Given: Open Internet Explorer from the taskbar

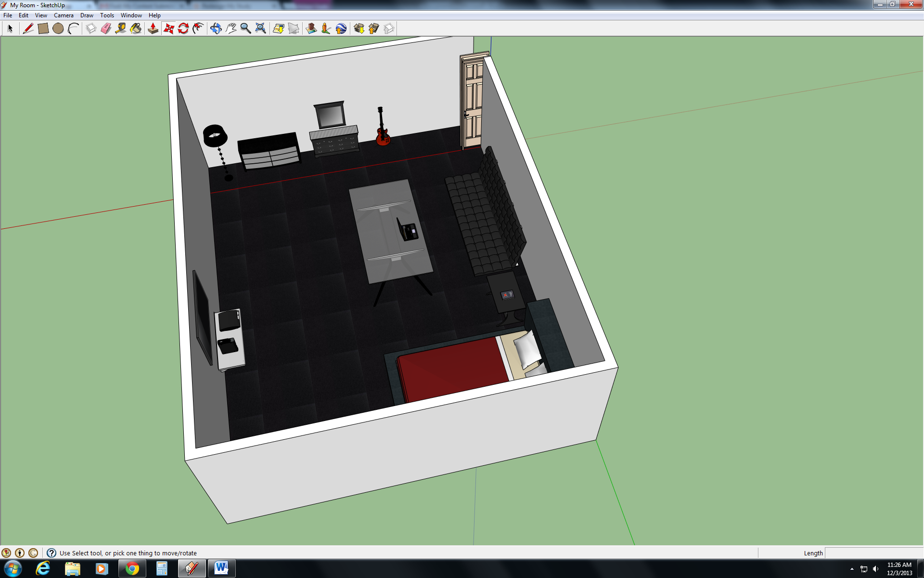Looking at the screenshot, I should point(43,569).
